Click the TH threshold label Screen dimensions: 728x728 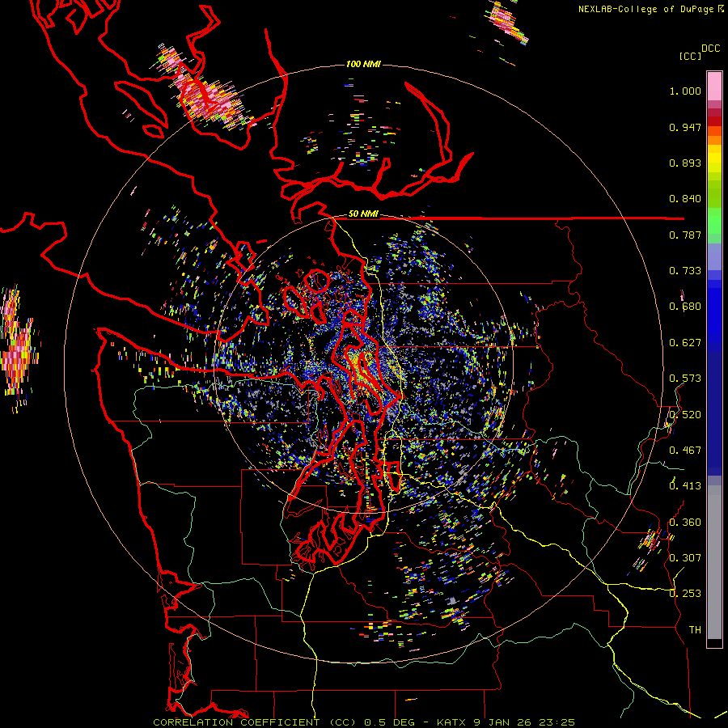(x=695, y=630)
